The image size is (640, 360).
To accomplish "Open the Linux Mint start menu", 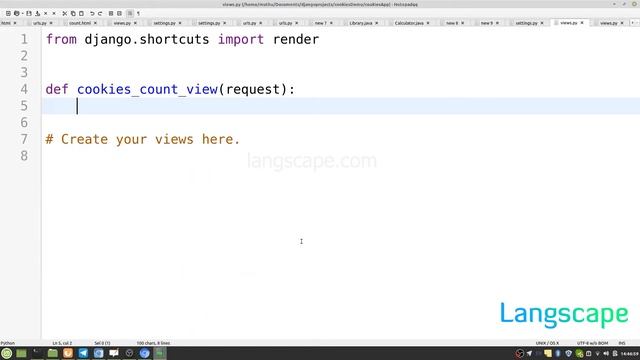I will pyautogui.click(x=7, y=353).
